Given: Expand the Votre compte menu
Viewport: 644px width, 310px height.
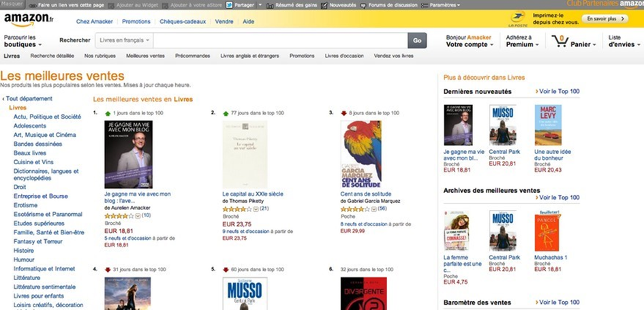Looking at the screenshot, I should click(470, 44).
